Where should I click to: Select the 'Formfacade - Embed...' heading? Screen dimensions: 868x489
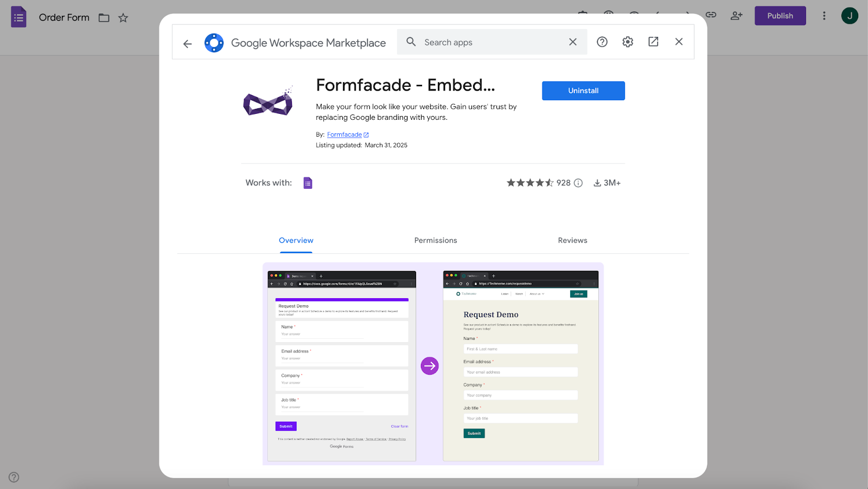tap(405, 85)
